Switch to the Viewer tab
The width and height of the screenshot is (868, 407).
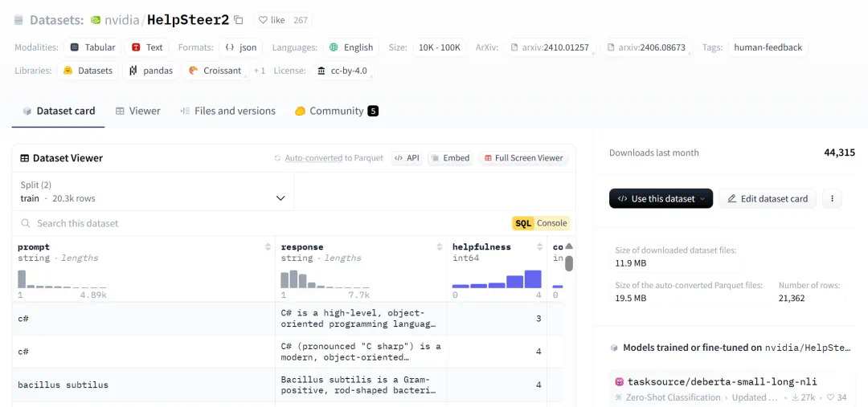coord(137,111)
